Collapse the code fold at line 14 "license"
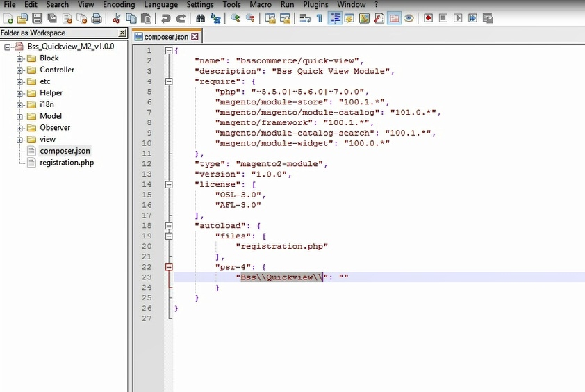585x392 pixels. (169, 184)
